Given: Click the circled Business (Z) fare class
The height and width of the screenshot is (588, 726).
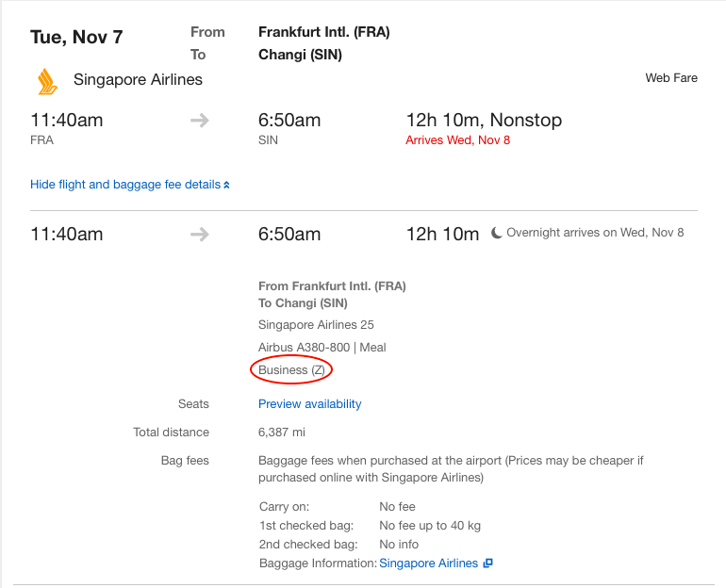Looking at the screenshot, I should [292, 370].
